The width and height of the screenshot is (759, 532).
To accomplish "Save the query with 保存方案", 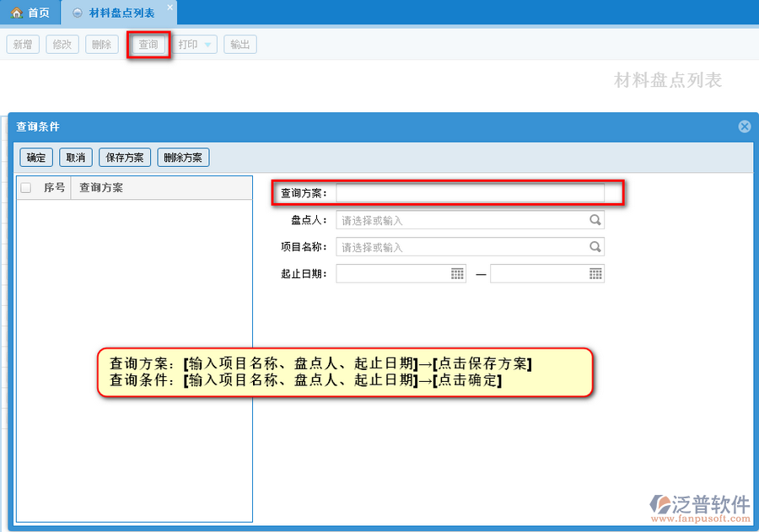I will (125, 158).
